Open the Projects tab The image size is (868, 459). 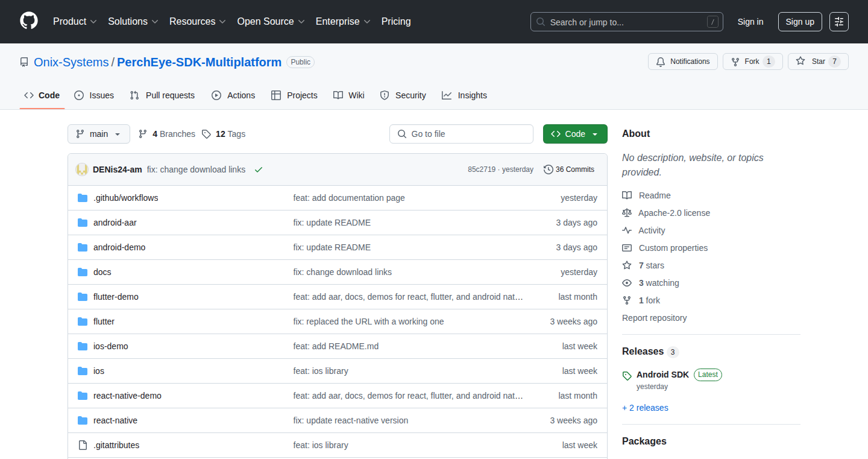point(294,95)
